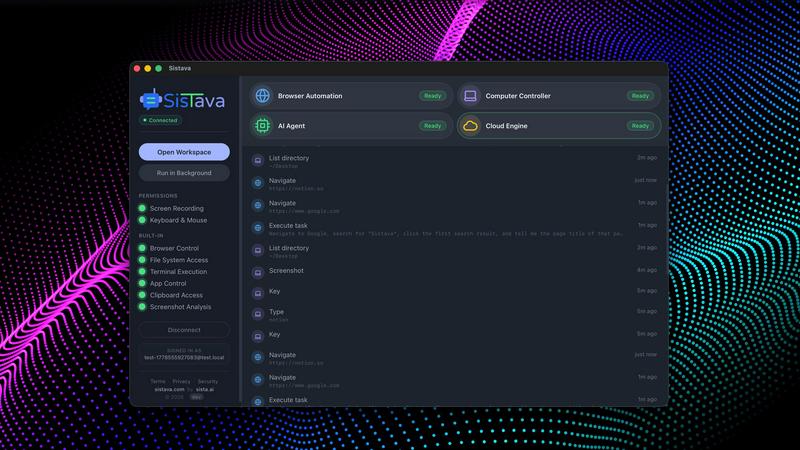The width and height of the screenshot is (800, 450).
Task: Click the Disconnect button
Action: pyautogui.click(x=184, y=330)
